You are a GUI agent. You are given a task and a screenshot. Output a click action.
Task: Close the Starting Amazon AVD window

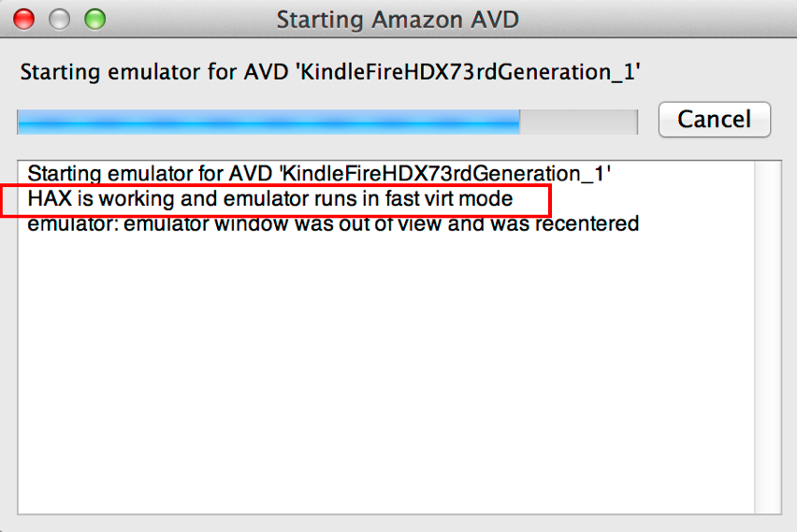coord(23,19)
